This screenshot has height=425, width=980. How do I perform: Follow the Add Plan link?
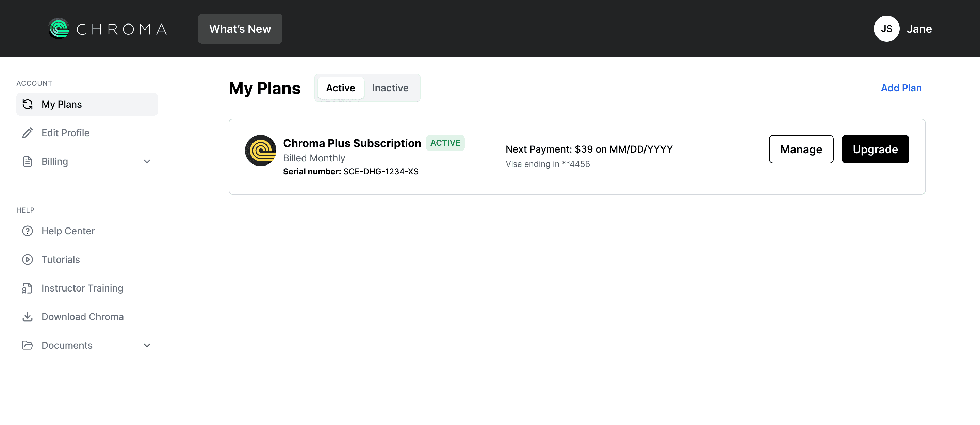tap(901, 88)
